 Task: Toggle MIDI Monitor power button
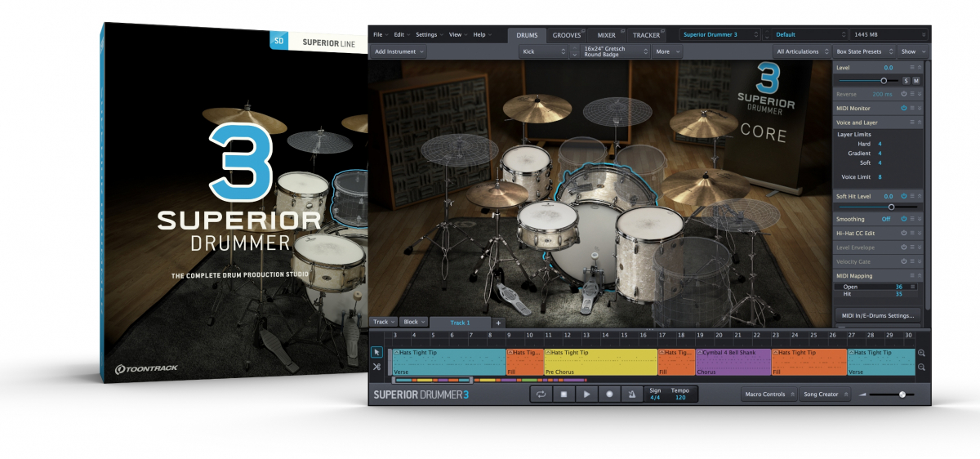pyautogui.click(x=904, y=108)
